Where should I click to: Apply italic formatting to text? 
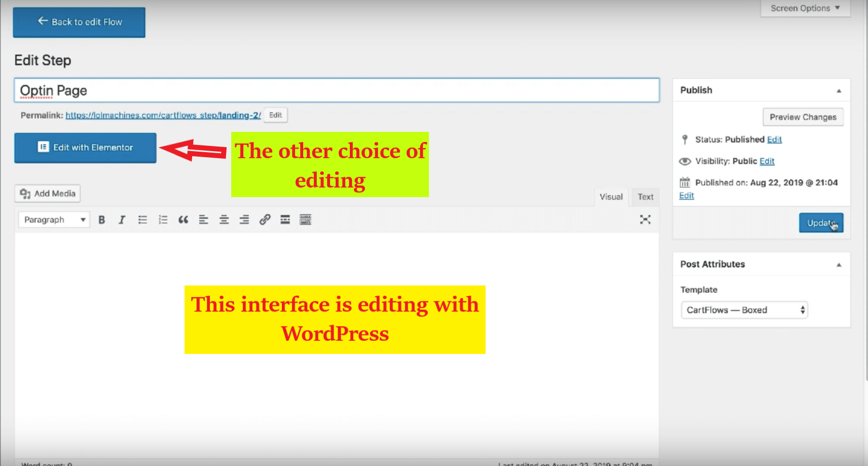pos(122,220)
